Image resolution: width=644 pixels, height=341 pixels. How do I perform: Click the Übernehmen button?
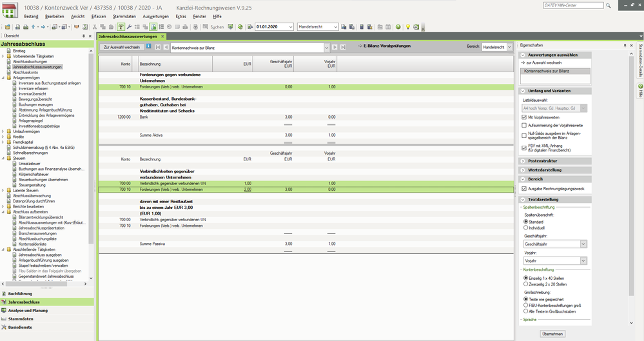click(x=552, y=334)
